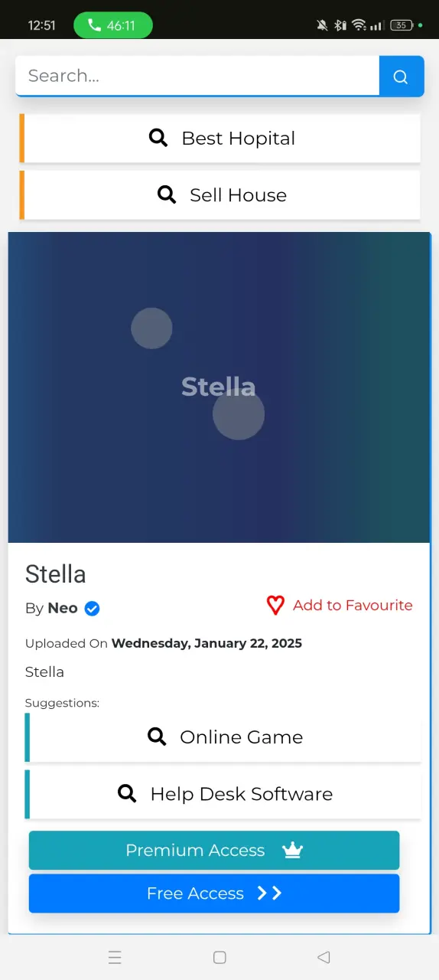
Task: Tap the Free Access button
Action: click(214, 893)
